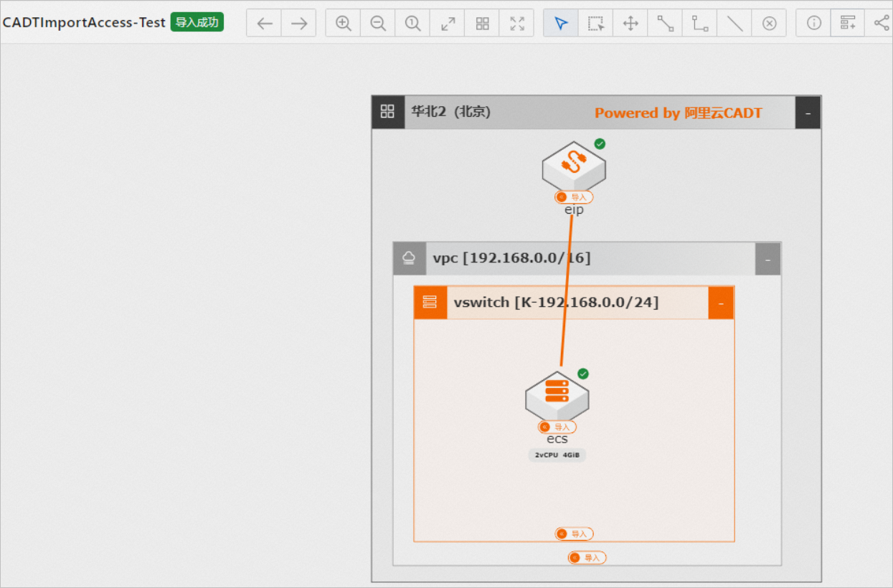Click the share nodes icon
893x588 pixels.
point(882,23)
